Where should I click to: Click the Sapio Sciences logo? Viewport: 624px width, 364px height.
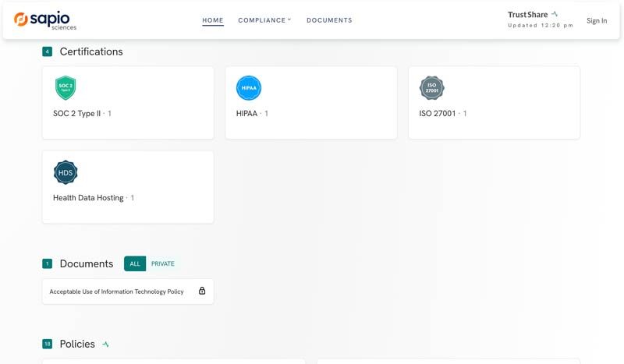click(x=45, y=20)
